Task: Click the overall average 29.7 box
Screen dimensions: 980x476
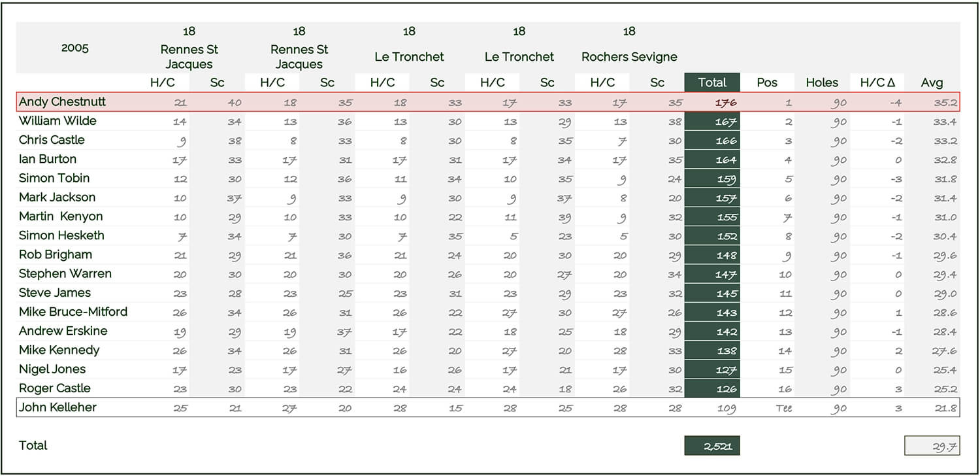Action: 932,446
